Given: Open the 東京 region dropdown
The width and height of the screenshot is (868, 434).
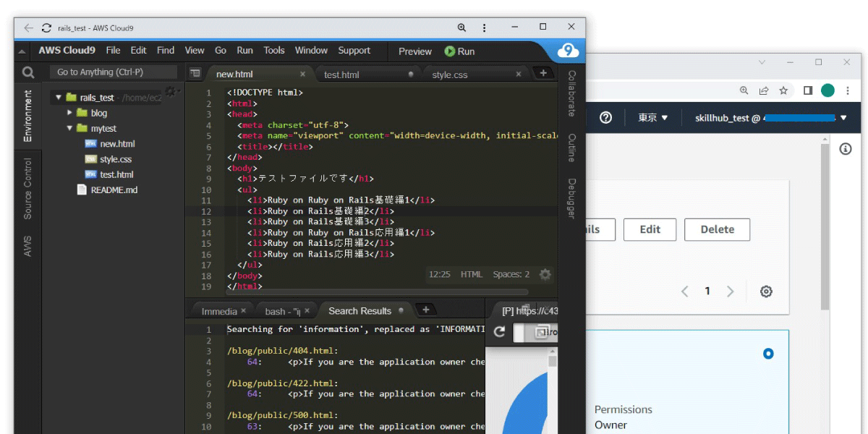Looking at the screenshot, I should pos(652,118).
